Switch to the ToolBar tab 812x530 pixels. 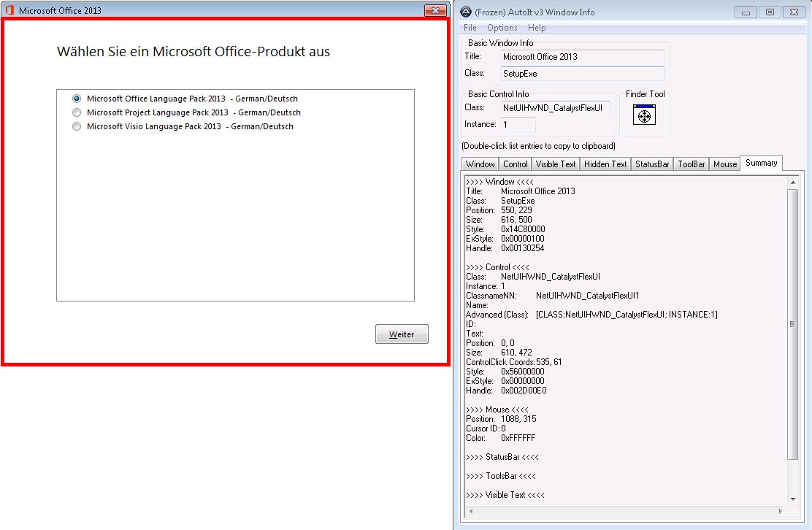(692, 164)
